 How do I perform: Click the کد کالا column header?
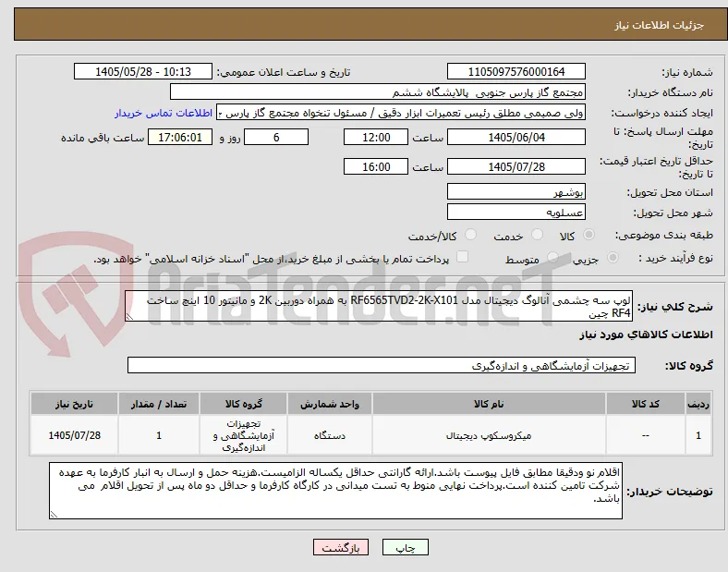(x=646, y=404)
